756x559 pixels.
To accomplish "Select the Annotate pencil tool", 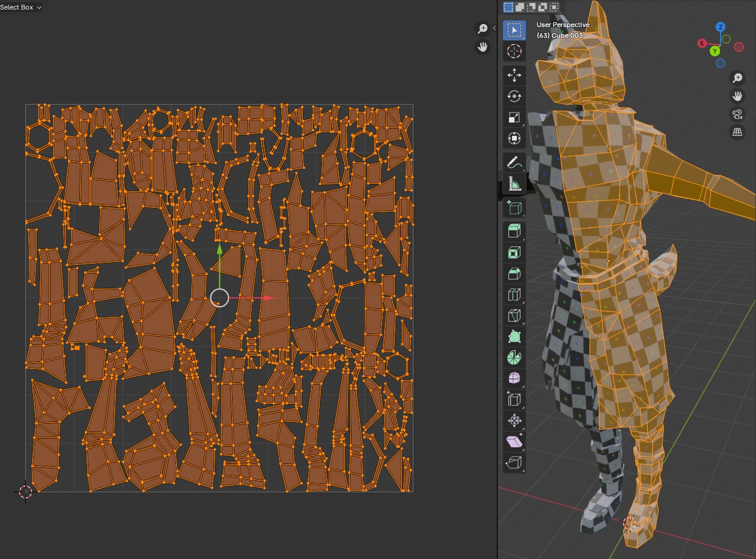I will click(x=514, y=162).
